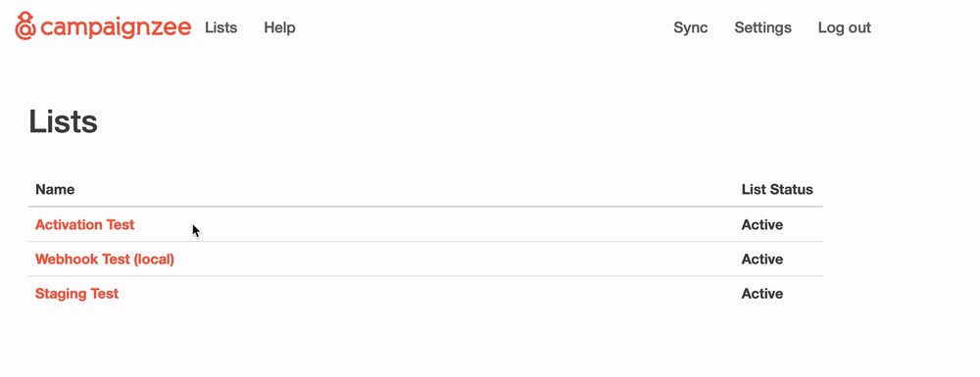980x377 pixels.
Task: Click the table header row
Action: coord(425,189)
